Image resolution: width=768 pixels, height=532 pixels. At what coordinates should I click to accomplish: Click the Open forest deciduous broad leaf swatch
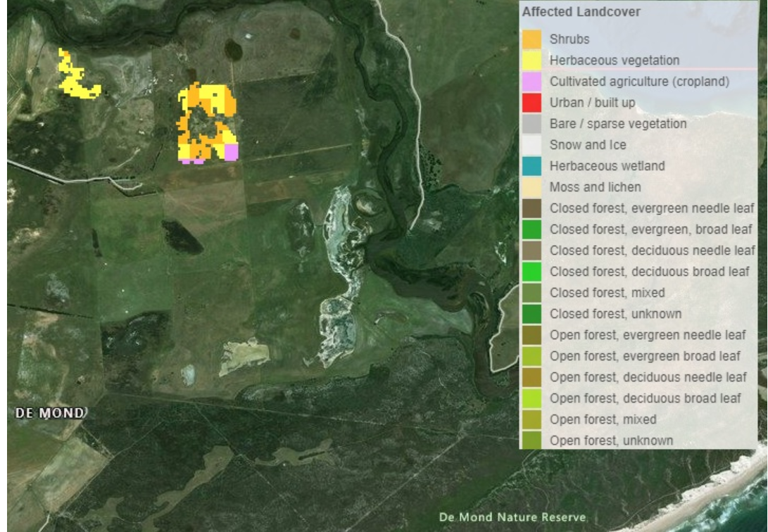click(531, 398)
